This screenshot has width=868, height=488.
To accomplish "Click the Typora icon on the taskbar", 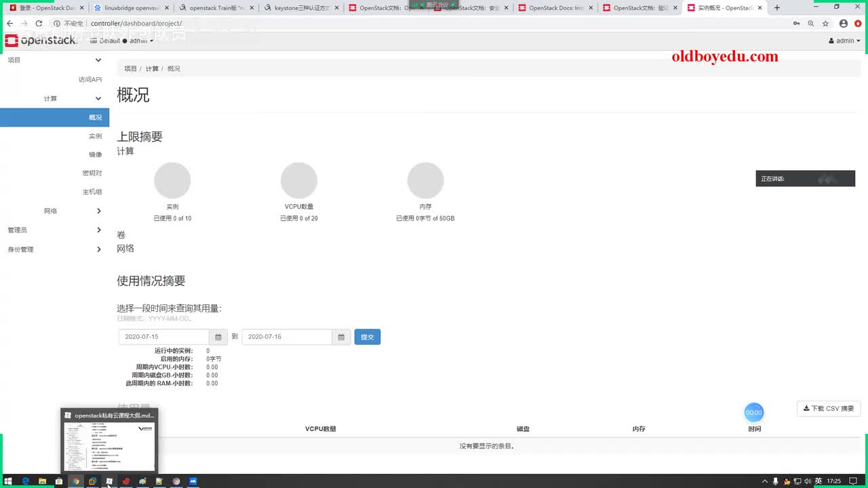I will coord(109,481).
